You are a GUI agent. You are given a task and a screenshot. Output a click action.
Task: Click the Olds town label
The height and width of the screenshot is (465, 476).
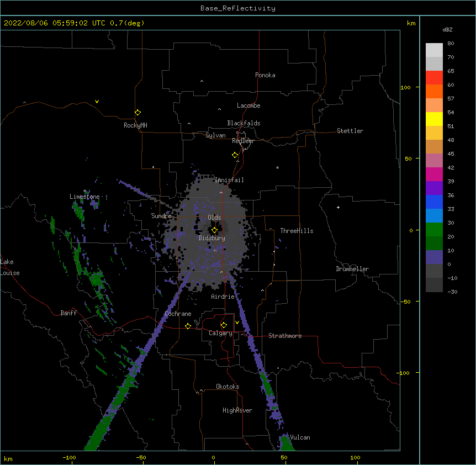click(x=214, y=218)
